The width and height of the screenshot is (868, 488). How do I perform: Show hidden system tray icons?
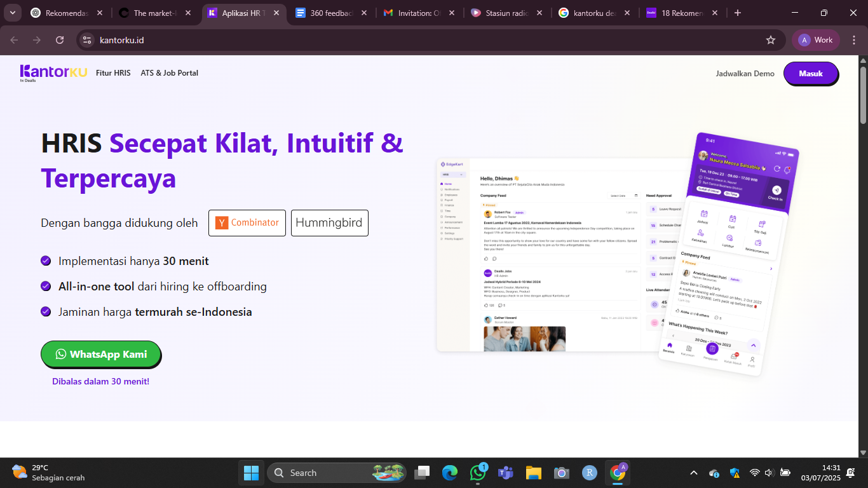point(694,473)
